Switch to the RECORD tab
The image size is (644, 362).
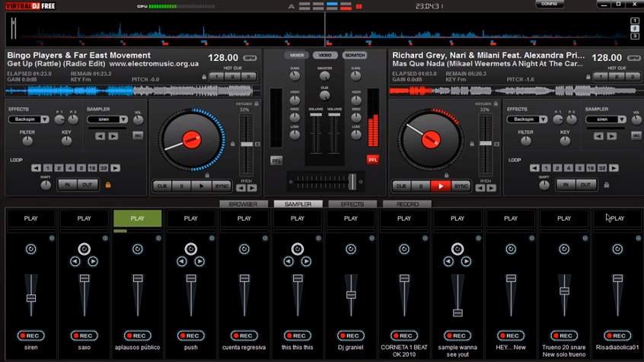407,204
